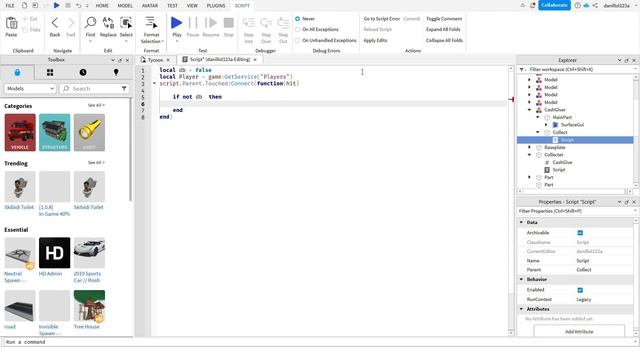
Task: Open Toolbox Creations lightbulb tab
Action: click(x=116, y=72)
